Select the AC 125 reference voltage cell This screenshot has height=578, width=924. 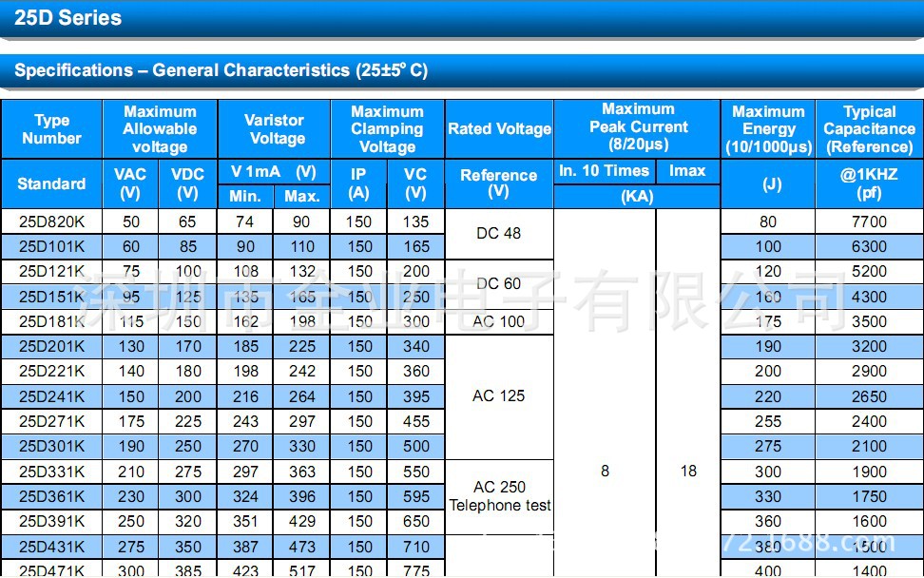(499, 396)
